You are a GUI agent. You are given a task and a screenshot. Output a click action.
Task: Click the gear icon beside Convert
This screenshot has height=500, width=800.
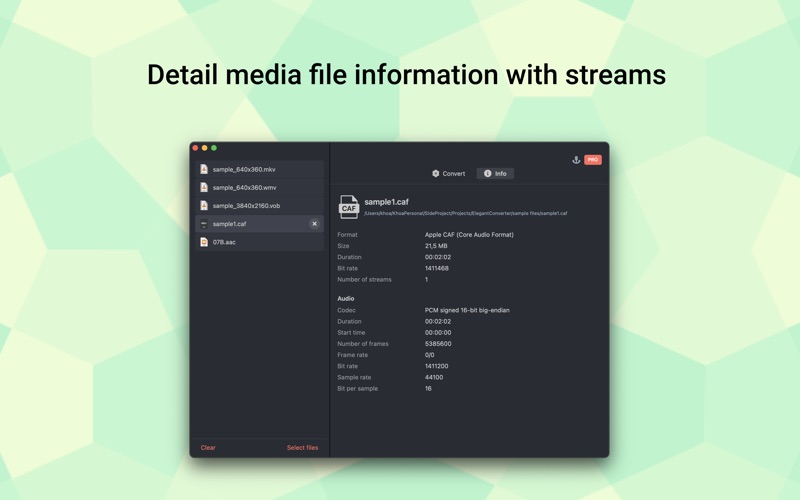coord(436,173)
